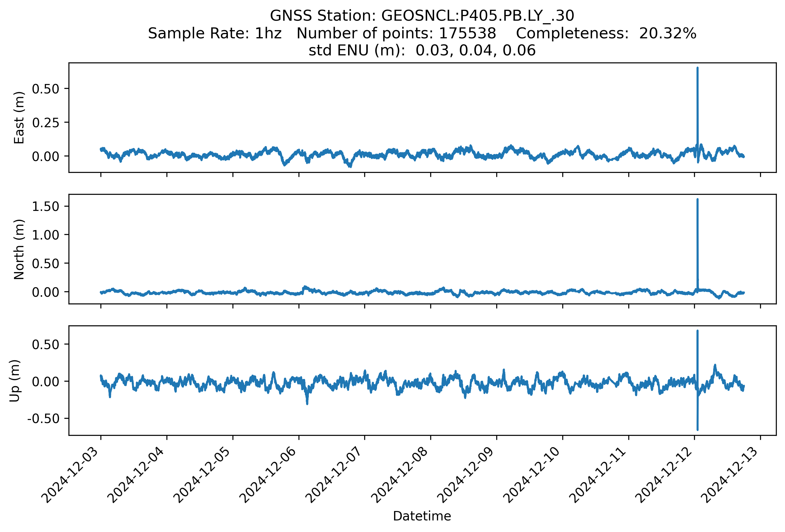The height and width of the screenshot is (532, 785).
Task: Click the Number of points 175538 text
Action: coord(396,33)
